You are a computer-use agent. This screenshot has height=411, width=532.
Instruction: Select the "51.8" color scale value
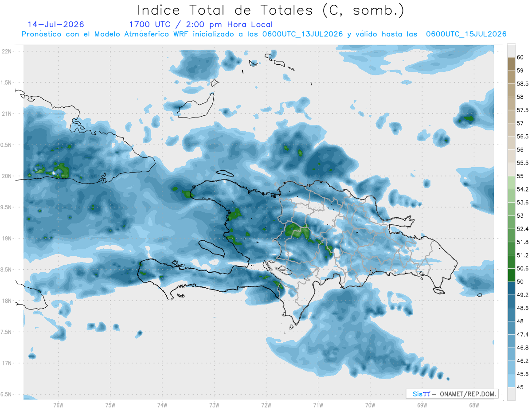(x=523, y=242)
